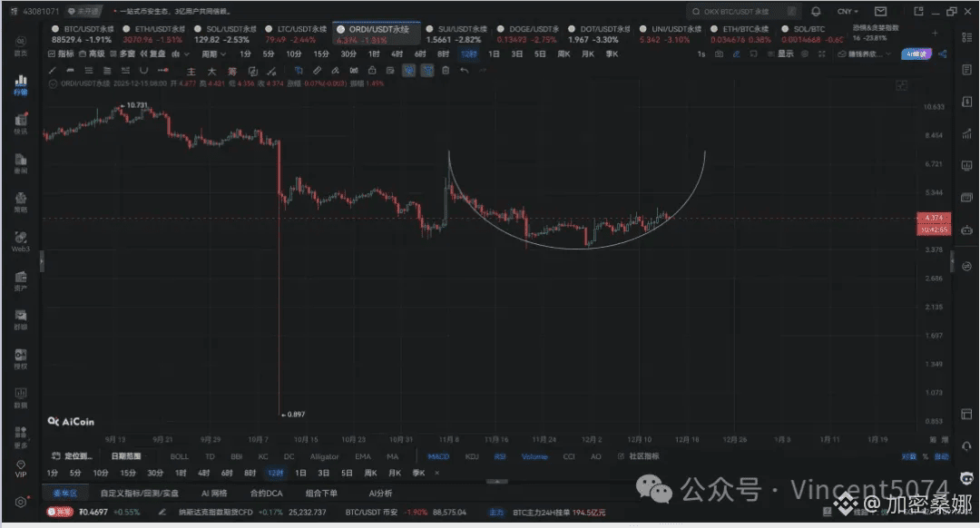The width and height of the screenshot is (980, 528).
Task: Open the notification bell
Action: pos(816,11)
